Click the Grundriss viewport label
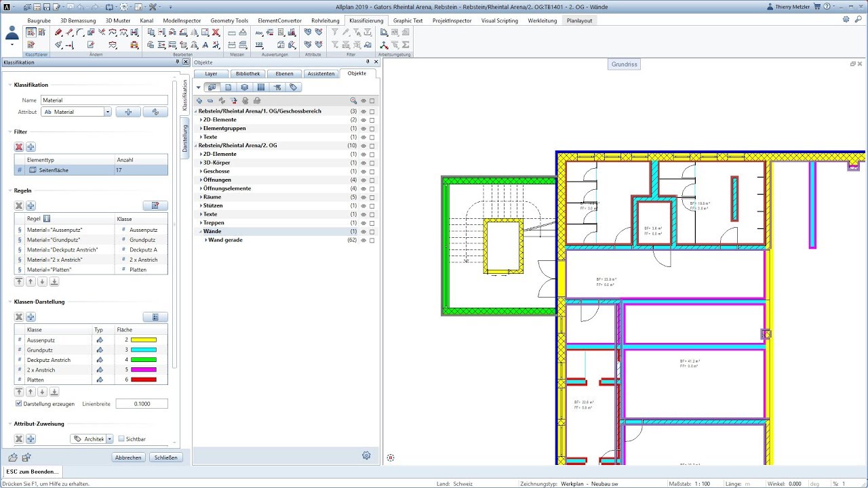The height and width of the screenshot is (488, 868). 625,64
